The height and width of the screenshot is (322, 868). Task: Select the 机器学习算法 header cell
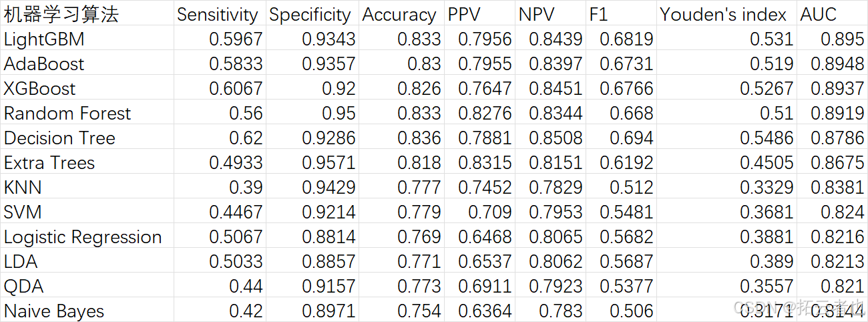87,14
